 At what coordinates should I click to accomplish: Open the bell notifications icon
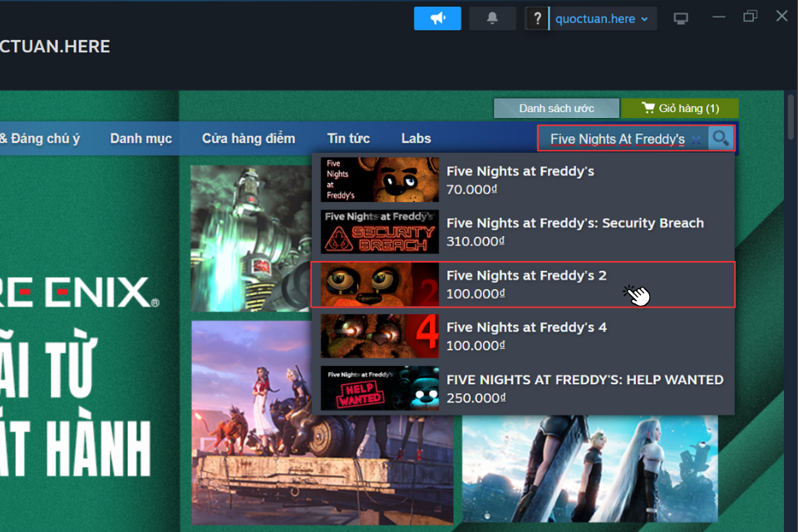click(x=492, y=18)
